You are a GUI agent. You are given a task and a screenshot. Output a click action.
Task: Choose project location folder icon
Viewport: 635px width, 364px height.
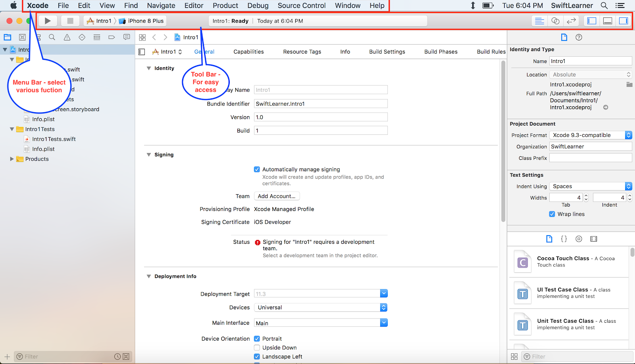tap(629, 84)
